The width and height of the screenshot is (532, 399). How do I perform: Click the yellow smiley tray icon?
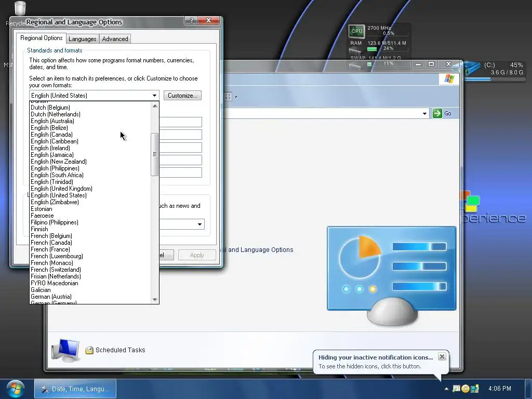[465, 389]
